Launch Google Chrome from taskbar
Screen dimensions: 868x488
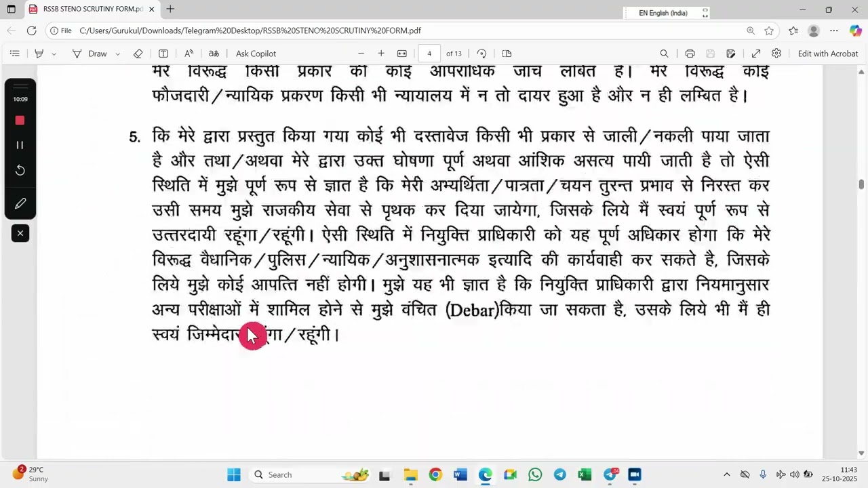pos(435,474)
